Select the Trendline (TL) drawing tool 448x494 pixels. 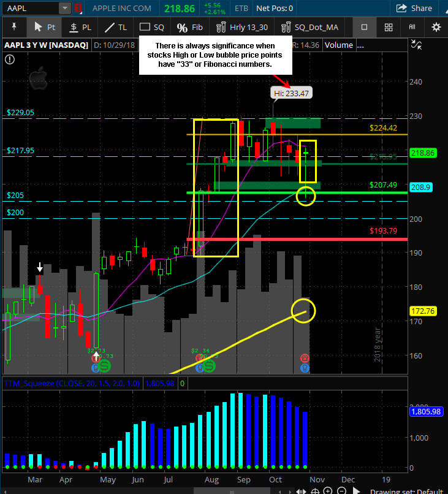[x=116, y=28]
